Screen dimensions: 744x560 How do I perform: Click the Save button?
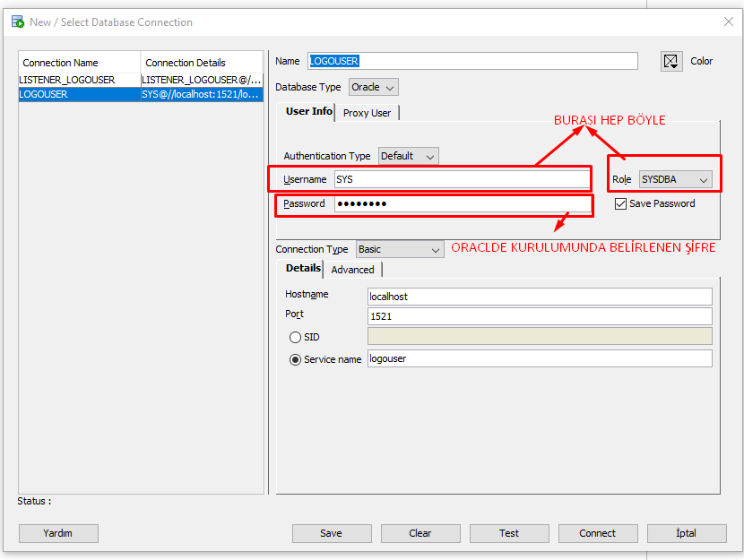331,533
